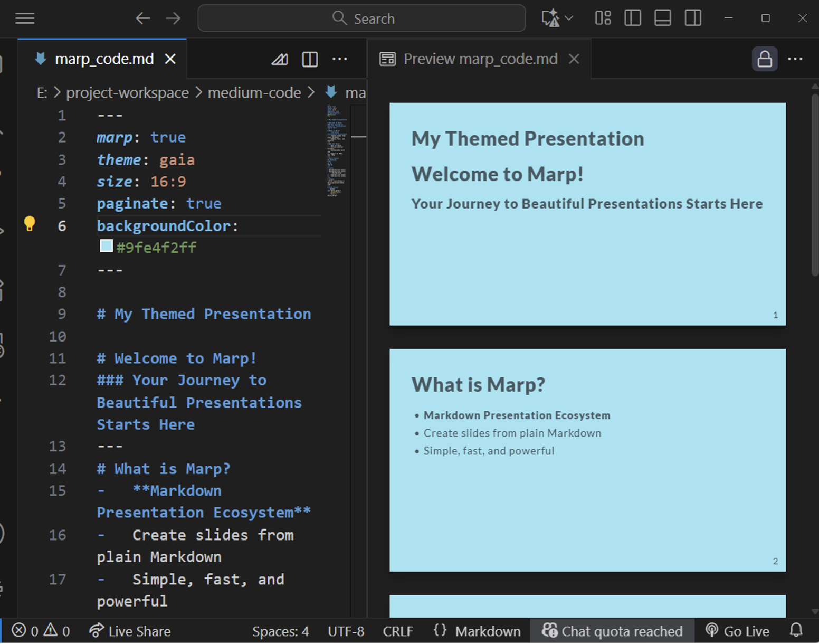Screen dimensions: 819x644
Task: Select the Preview marp_code.md tab
Action: [x=480, y=59]
